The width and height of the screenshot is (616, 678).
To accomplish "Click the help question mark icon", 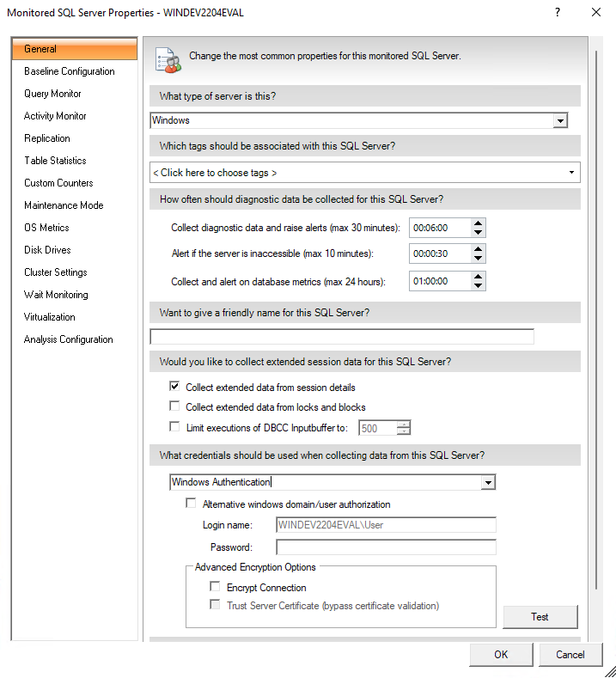I will pyautogui.click(x=558, y=13).
